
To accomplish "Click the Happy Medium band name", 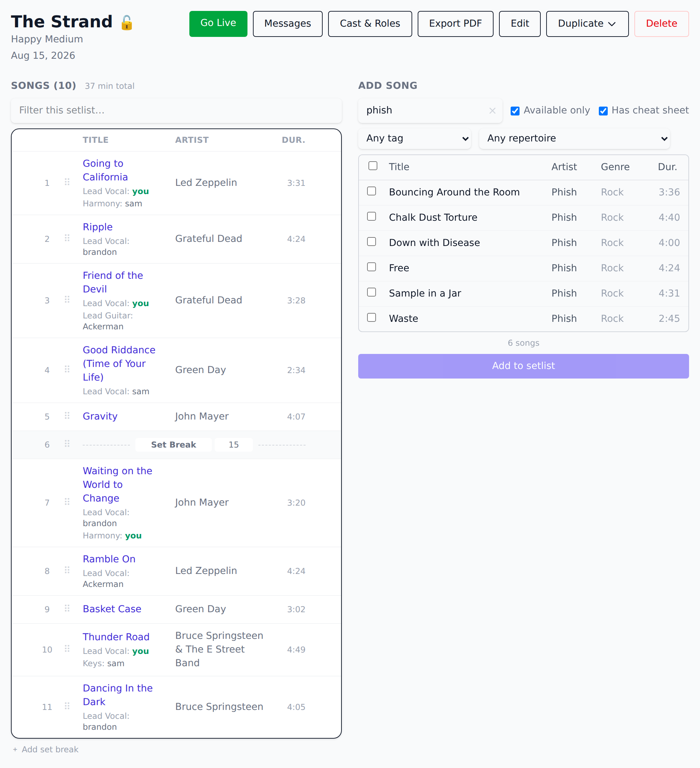I will (x=47, y=39).
